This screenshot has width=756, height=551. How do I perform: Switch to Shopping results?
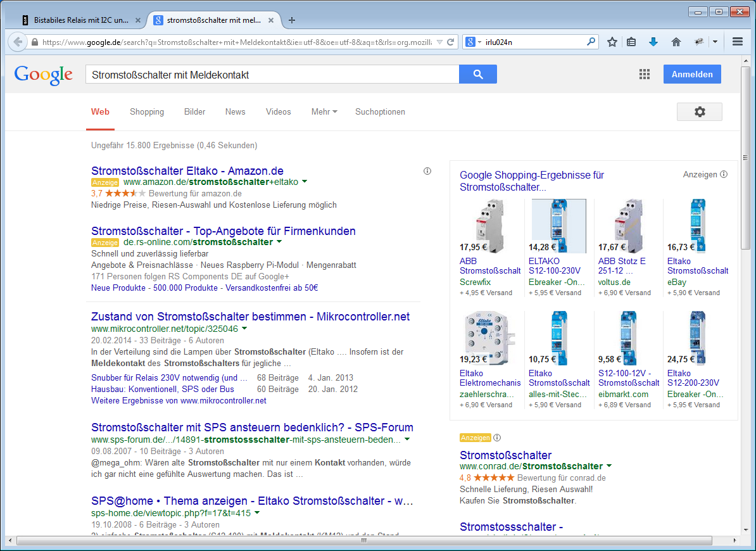pyautogui.click(x=146, y=112)
